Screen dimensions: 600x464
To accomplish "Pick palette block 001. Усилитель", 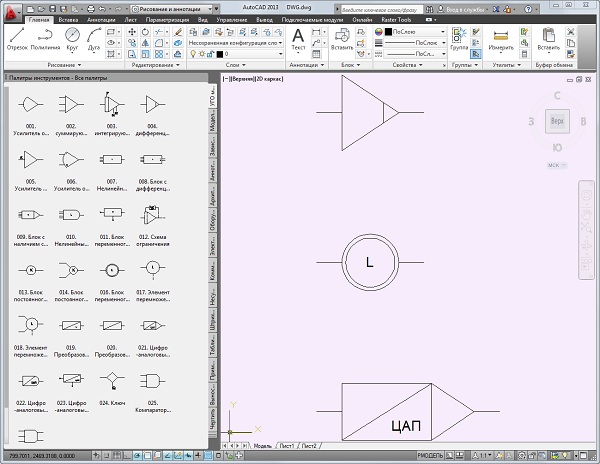I will click(x=31, y=106).
